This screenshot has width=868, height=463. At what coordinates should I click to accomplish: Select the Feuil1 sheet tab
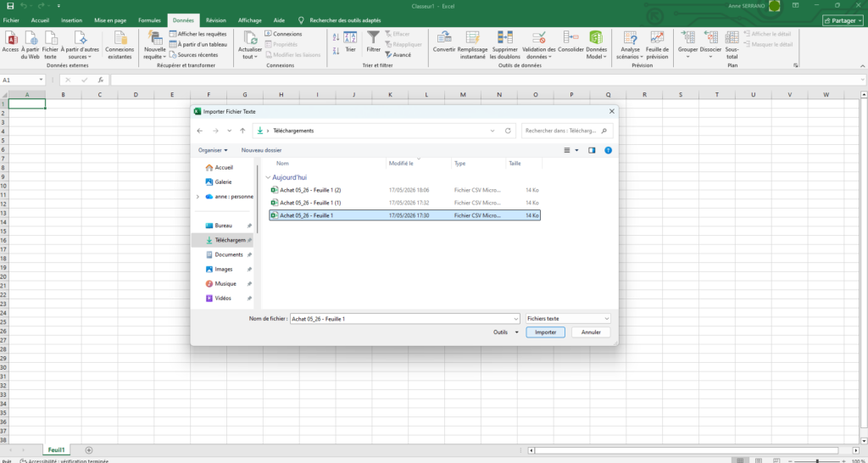[56, 450]
